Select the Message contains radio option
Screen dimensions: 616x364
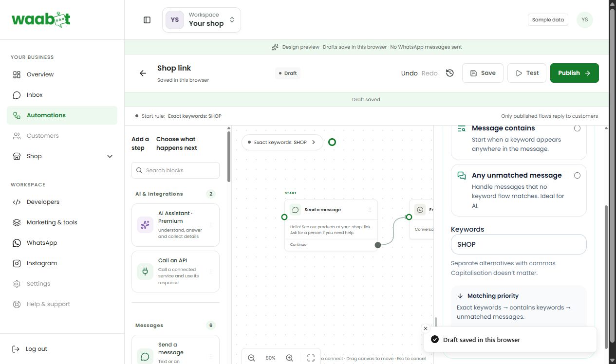[x=577, y=128]
